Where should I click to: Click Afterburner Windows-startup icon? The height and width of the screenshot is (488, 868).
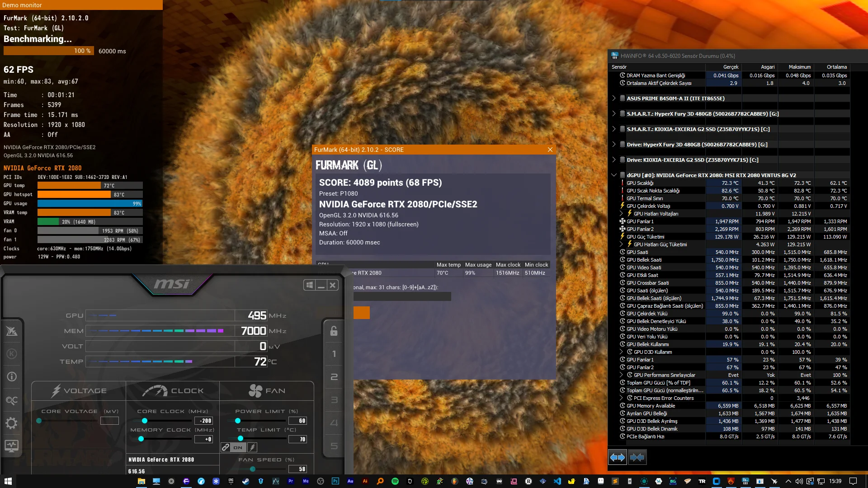[x=310, y=285]
